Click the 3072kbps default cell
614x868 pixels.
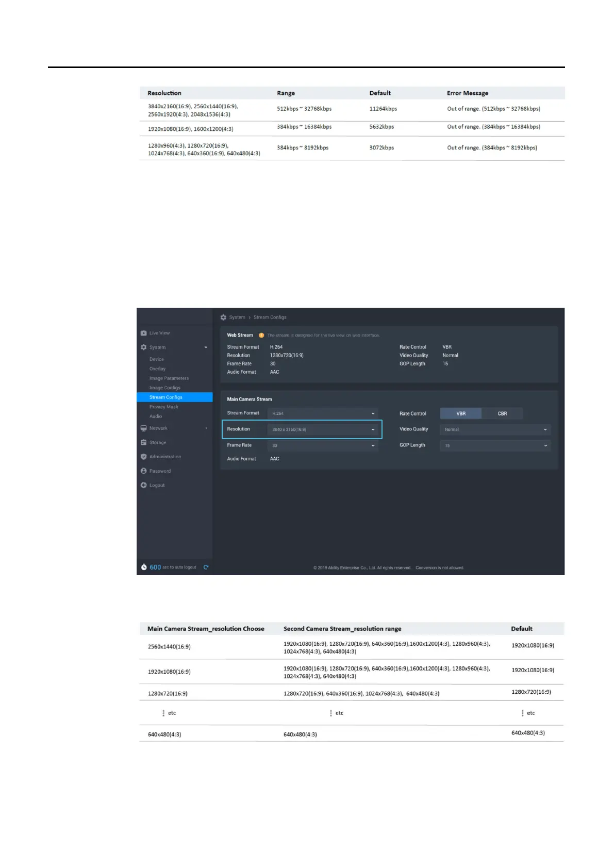pos(381,148)
